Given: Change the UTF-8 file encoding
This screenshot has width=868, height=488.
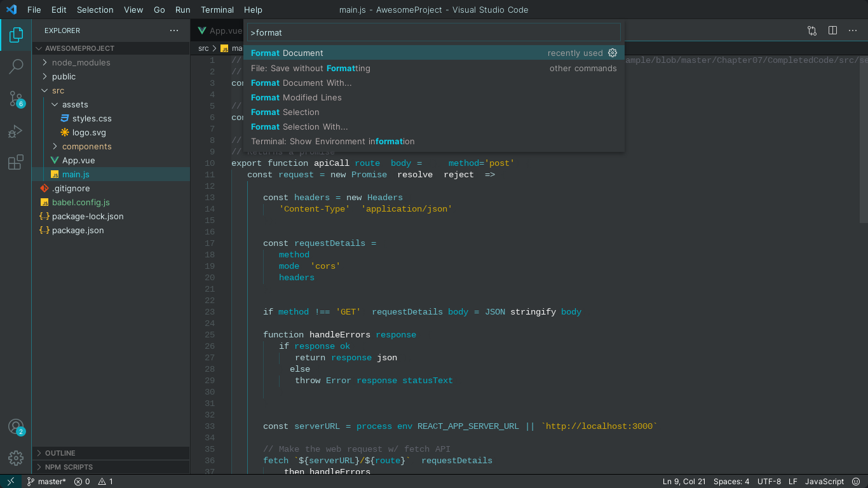Looking at the screenshot, I should click(769, 482).
